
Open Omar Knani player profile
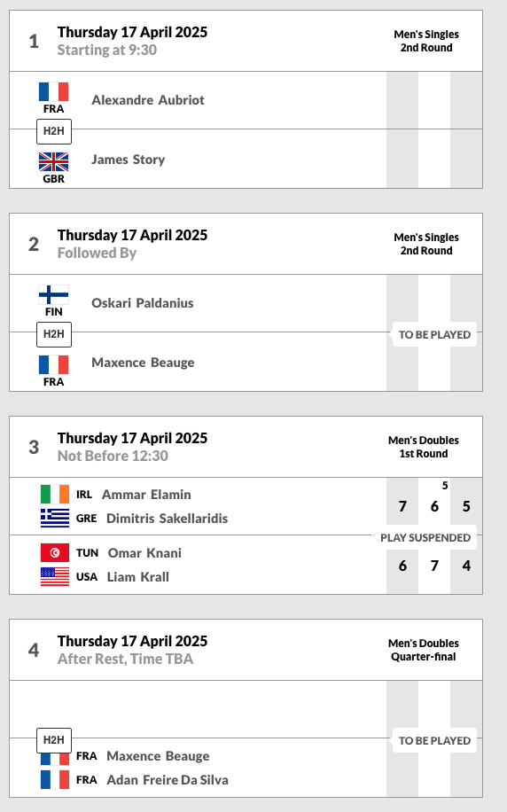(144, 553)
